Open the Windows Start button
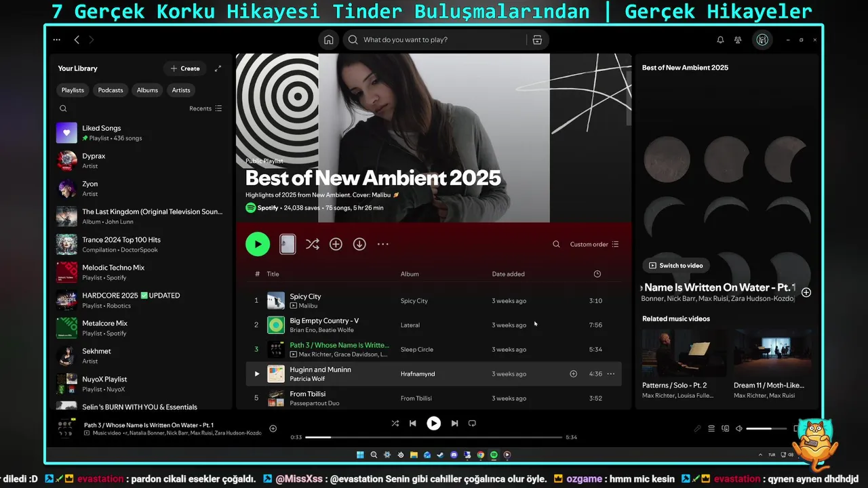Screen dimensions: 868x488 coord(360,455)
